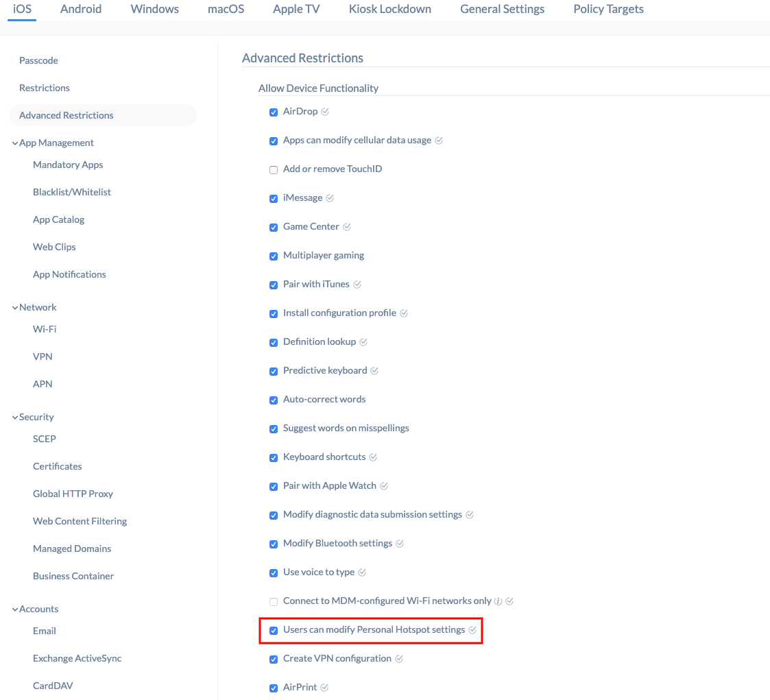Open the Apple TV tab
Viewport: 770px width, 700px height.
(x=296, y=9)
